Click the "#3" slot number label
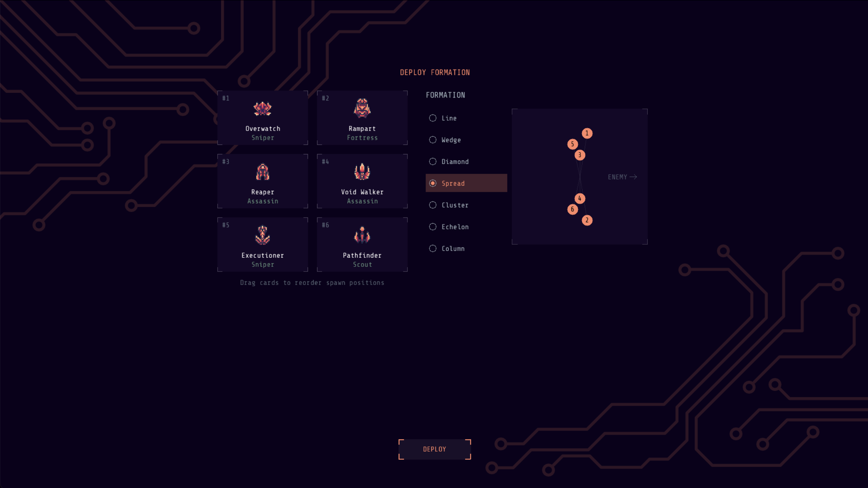 (x=226, y=162)
